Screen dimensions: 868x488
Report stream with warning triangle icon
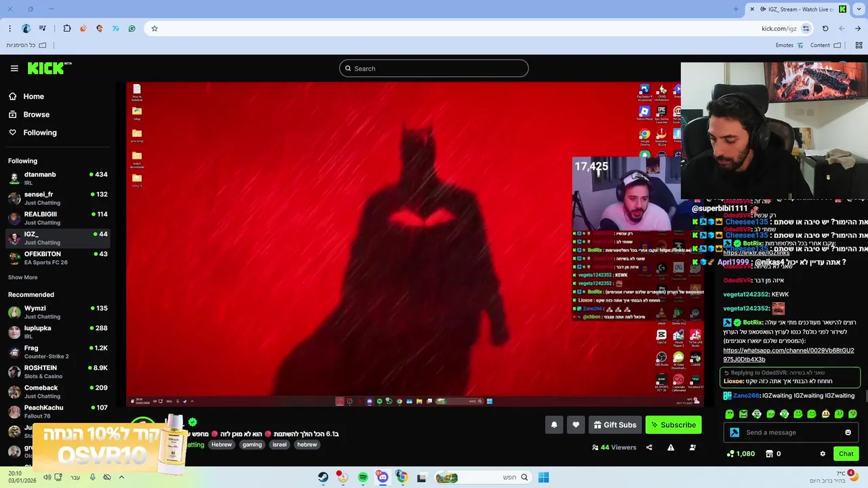tap(671, 447)
